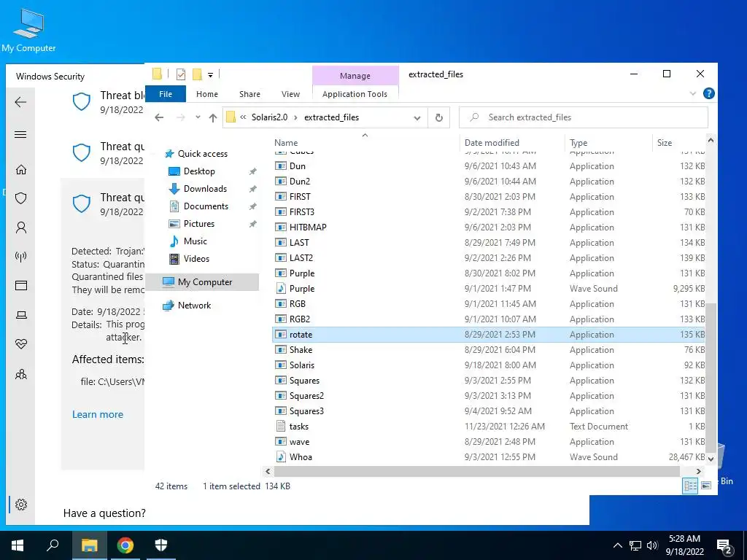Screen dimensions: 747x560
Task: Select Network in navigation pane
Action: click(x=194, y=306)
